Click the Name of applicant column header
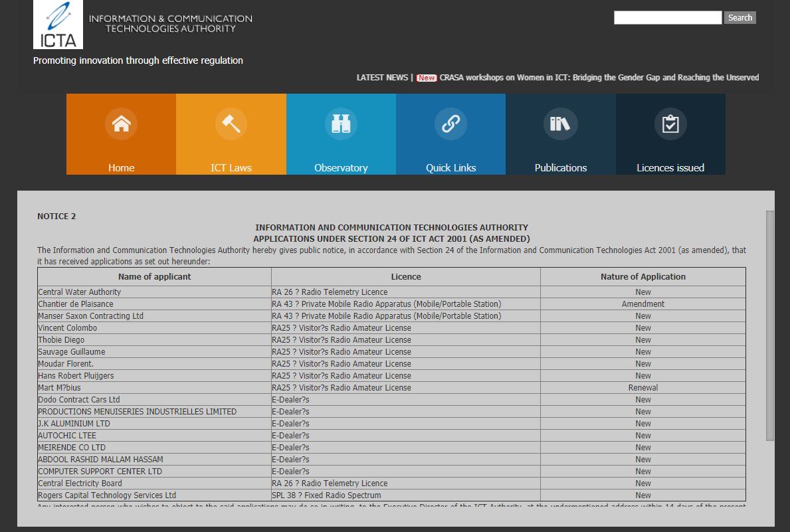 pyautogui.click(x=155, y=276)
